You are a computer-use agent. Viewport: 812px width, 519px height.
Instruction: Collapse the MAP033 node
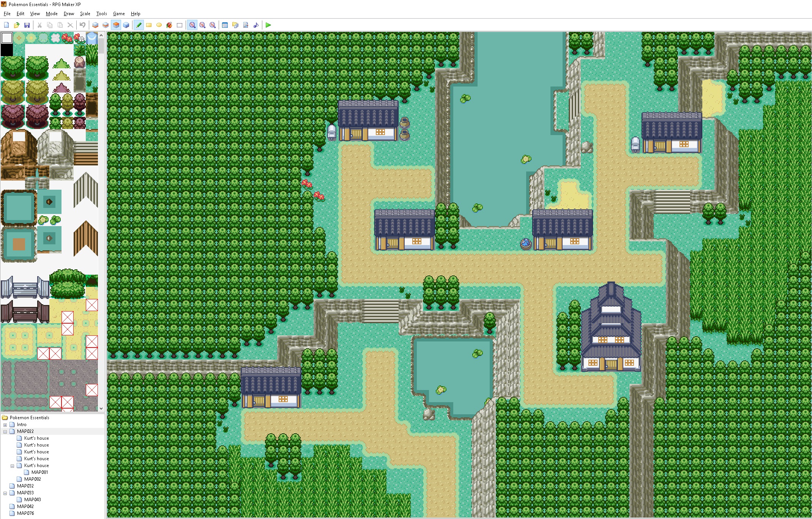point(4,492)
